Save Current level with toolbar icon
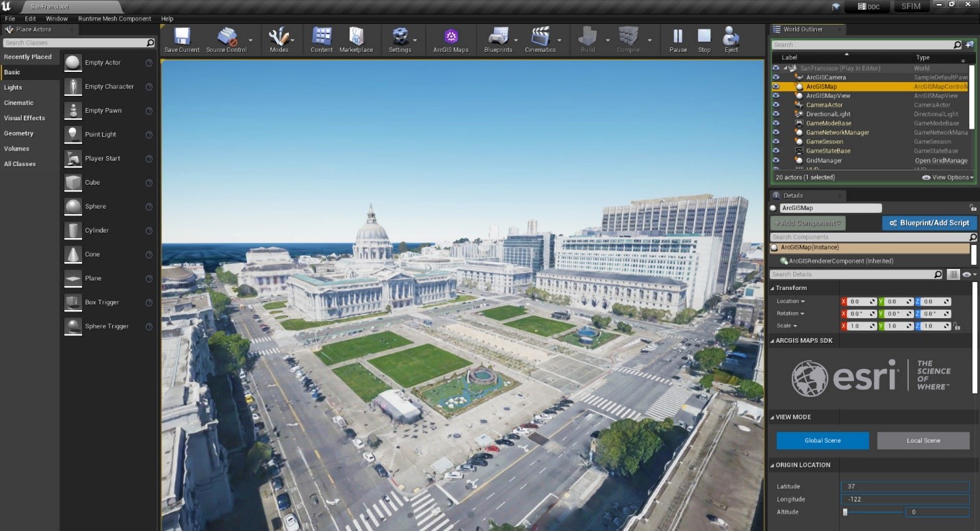 (x=181, y=39)
